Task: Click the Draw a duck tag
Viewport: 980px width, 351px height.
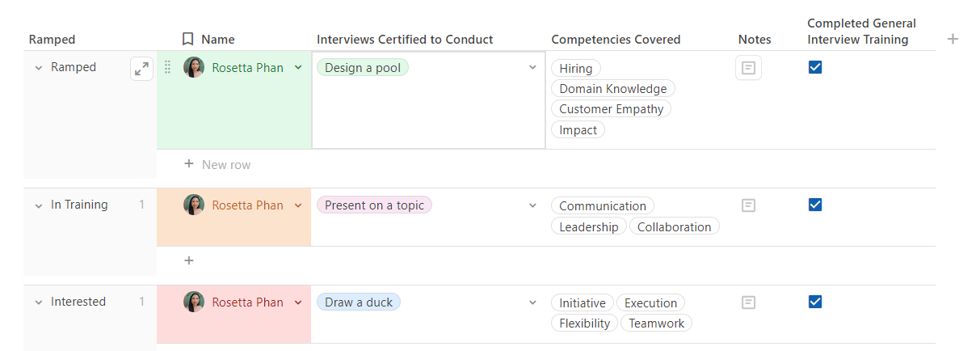Action: pyautogui.click(x=358, y=302)
